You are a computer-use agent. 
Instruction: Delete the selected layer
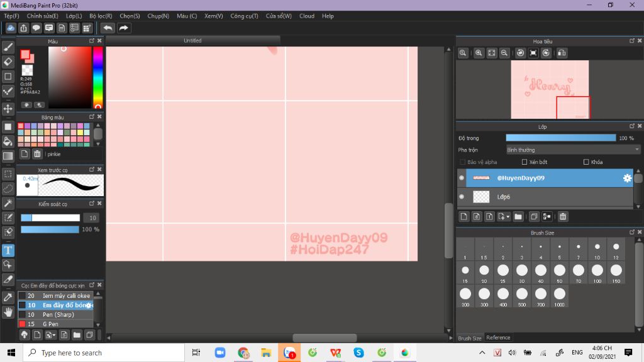(563, 216)
